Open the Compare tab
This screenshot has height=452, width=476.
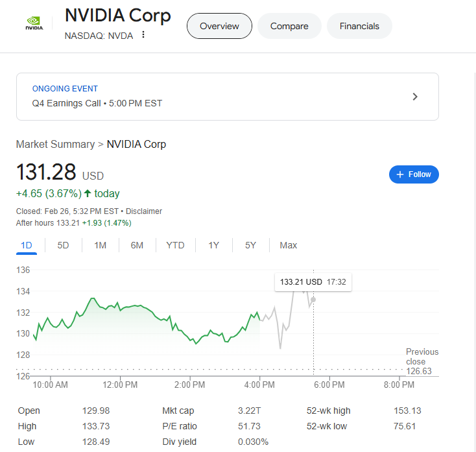click(289, 26)
